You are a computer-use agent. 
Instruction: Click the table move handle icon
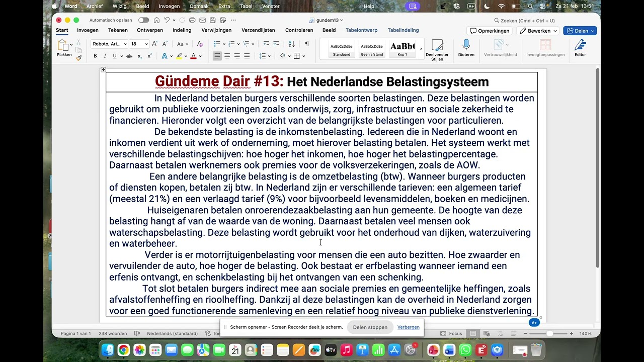coord(103,70)
